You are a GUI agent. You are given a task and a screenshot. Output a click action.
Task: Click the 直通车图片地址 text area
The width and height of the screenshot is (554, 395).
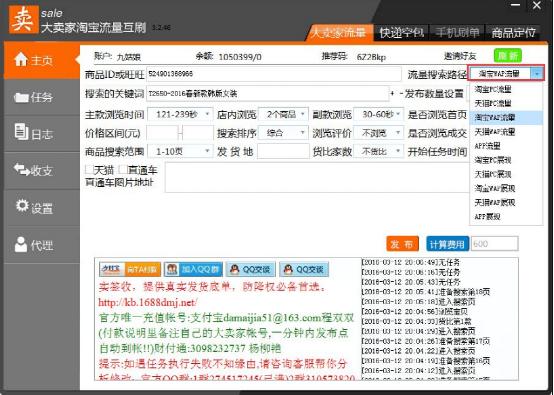pyautogui.click(x=317, y=177)
